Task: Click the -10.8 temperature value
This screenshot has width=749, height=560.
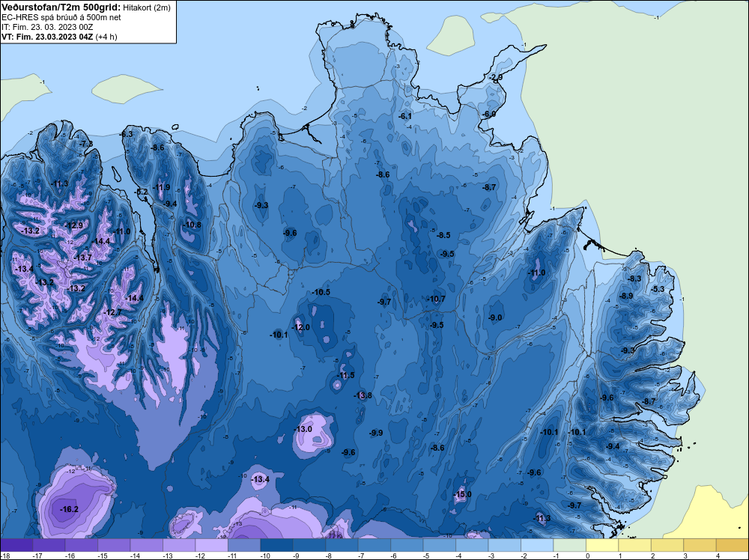Action: [x=192, y=225]
